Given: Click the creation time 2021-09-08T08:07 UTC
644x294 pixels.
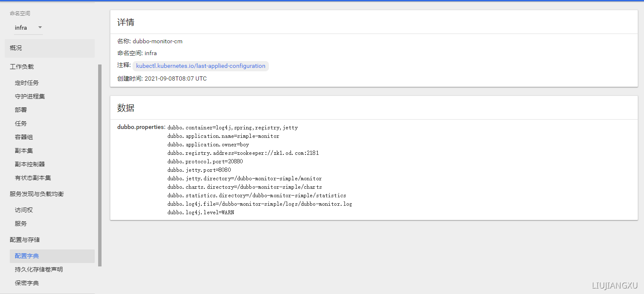Looking at the screenshot, I should (x=175, y=78).
